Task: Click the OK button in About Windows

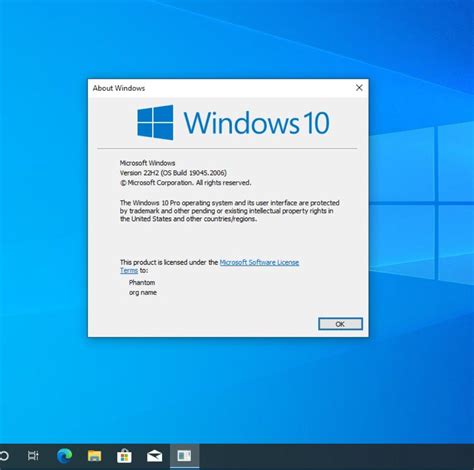Action: pyautogui.click(x=340, y=324)
